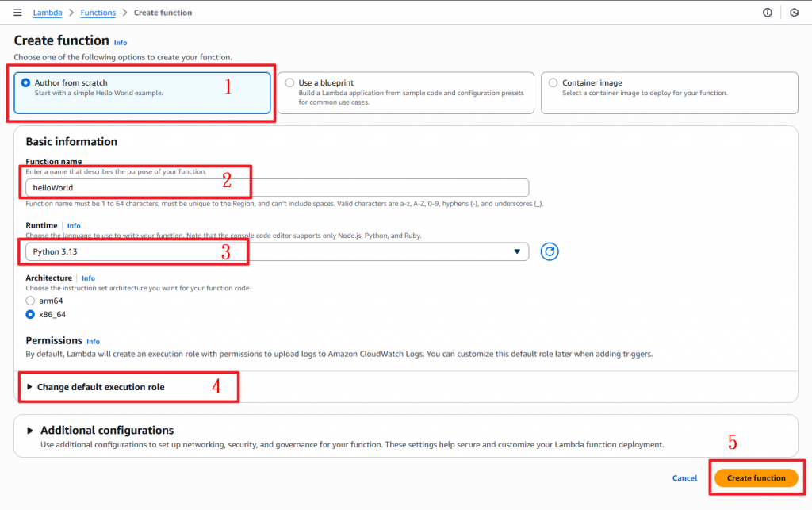Select the Author from scratch option
The image size is (812, 510).
(x=142, y=93)
